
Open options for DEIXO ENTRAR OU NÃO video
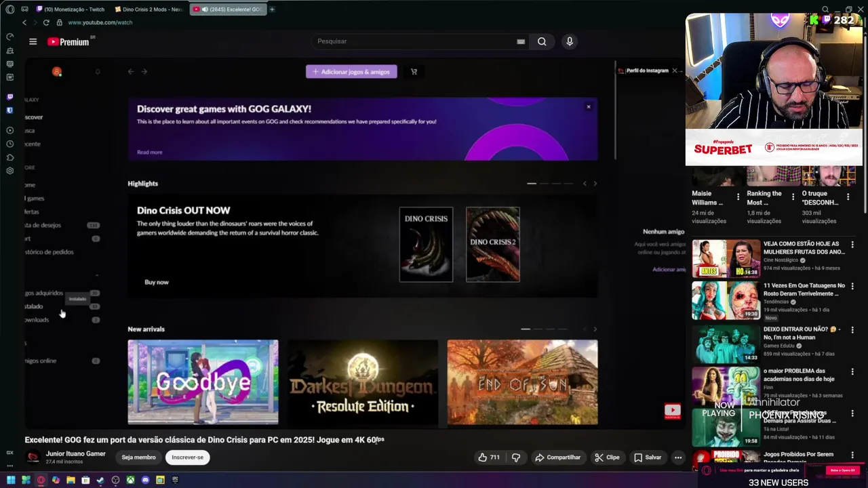click(x=852, y=330)
